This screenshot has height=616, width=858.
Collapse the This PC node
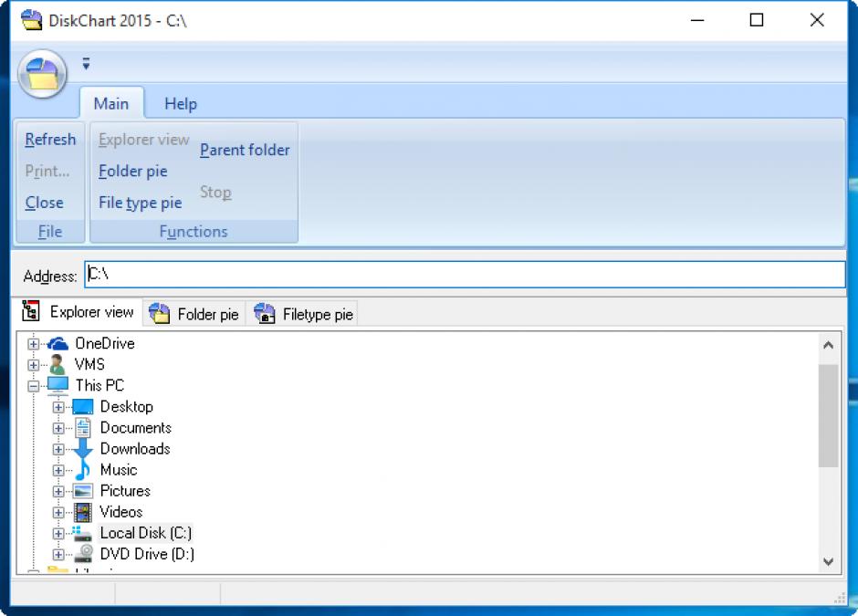(34, 386)
